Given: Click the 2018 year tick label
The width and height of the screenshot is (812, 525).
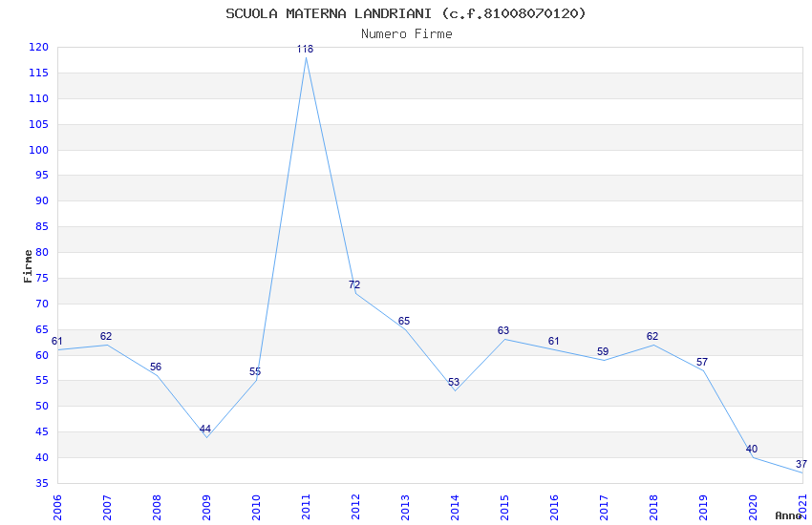Looking at the screenshot, I should click(654, 508).
